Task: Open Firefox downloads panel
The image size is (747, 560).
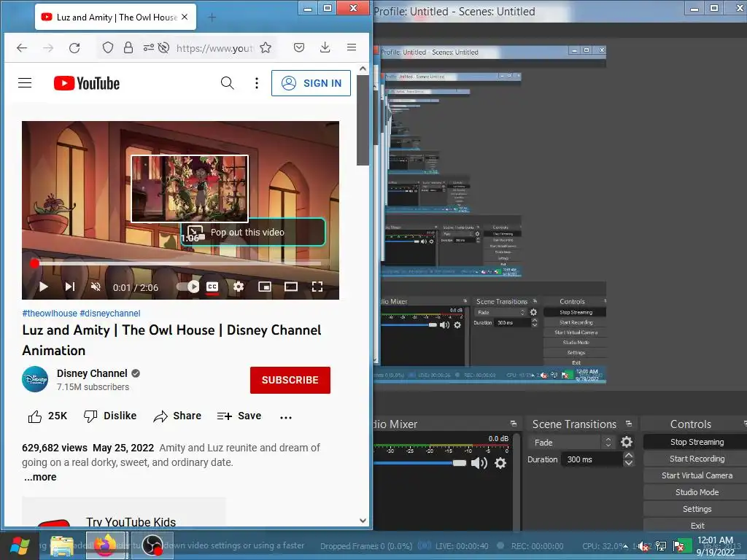Action: pos(325,47)
